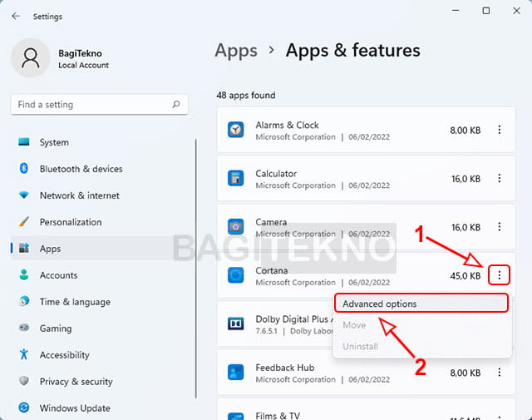Click the BagiTekno account name
The image size is (532, 420).
pyautogui.click(x=80, y=53)
